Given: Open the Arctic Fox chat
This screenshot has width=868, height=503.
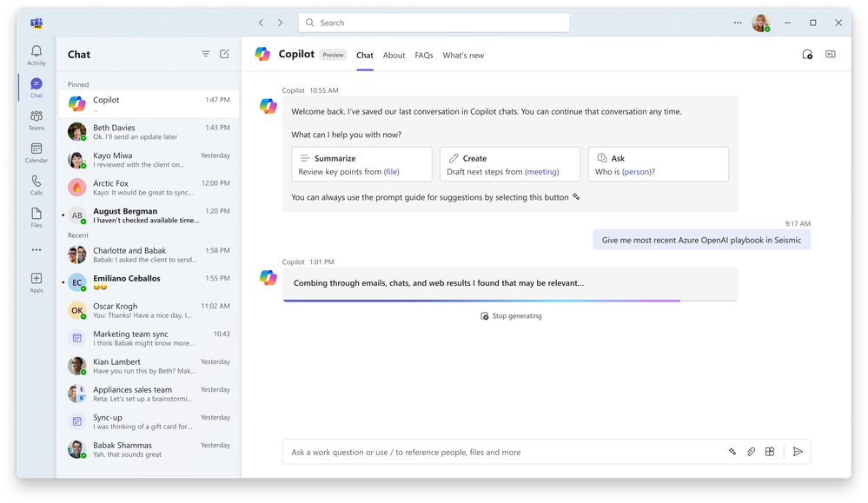Looking at the screenshot, I should (149, 188).
